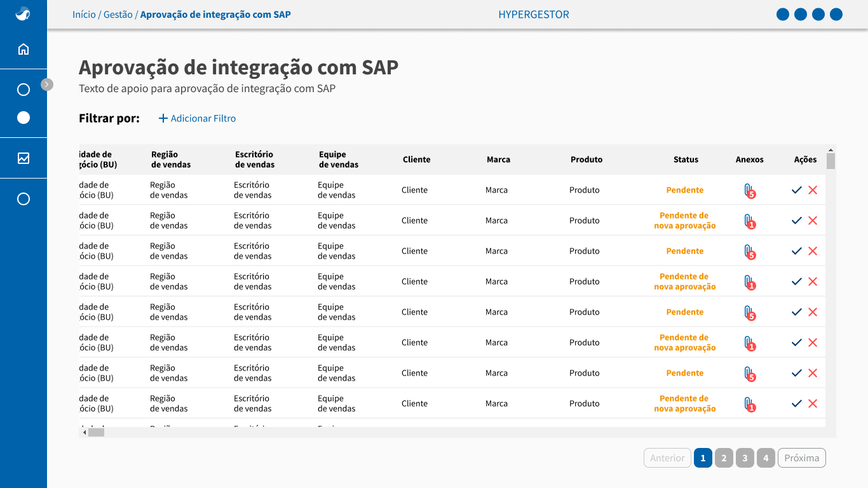The width and height of the screenshot is (868, 488).
Task: Click the Marca column header
Action: coord(498,159)
